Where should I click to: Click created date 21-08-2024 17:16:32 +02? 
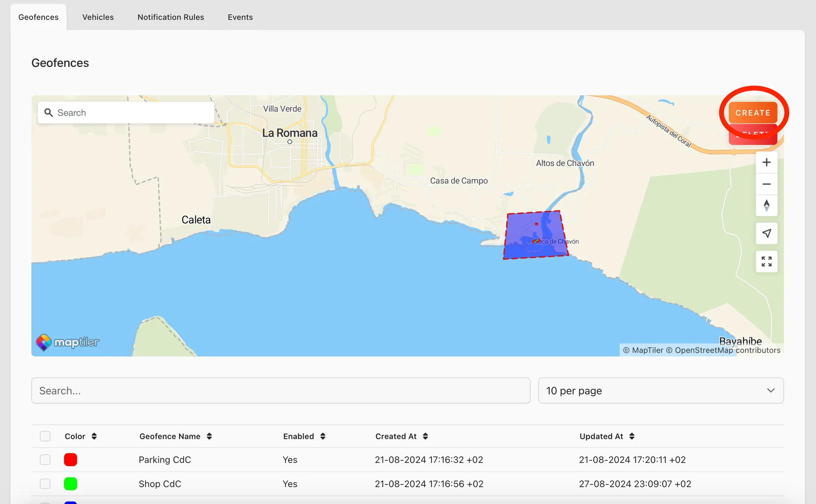[x=429, y=460]
